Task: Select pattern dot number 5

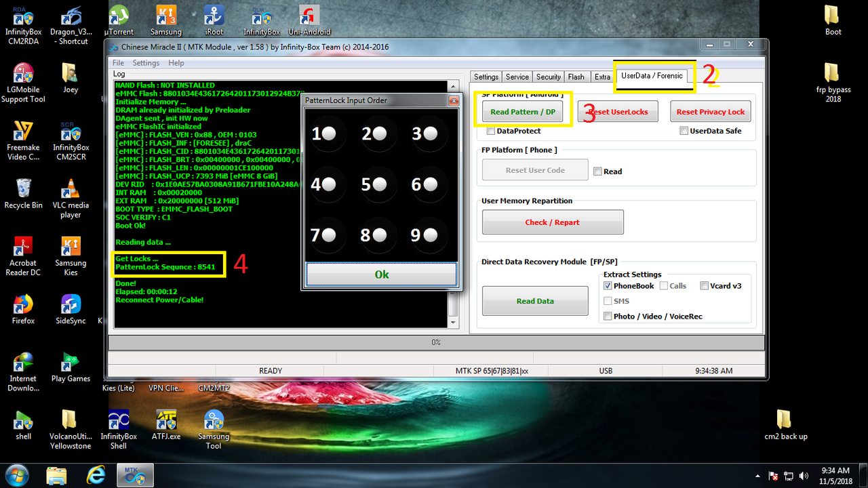Action: tap(380, 184)
